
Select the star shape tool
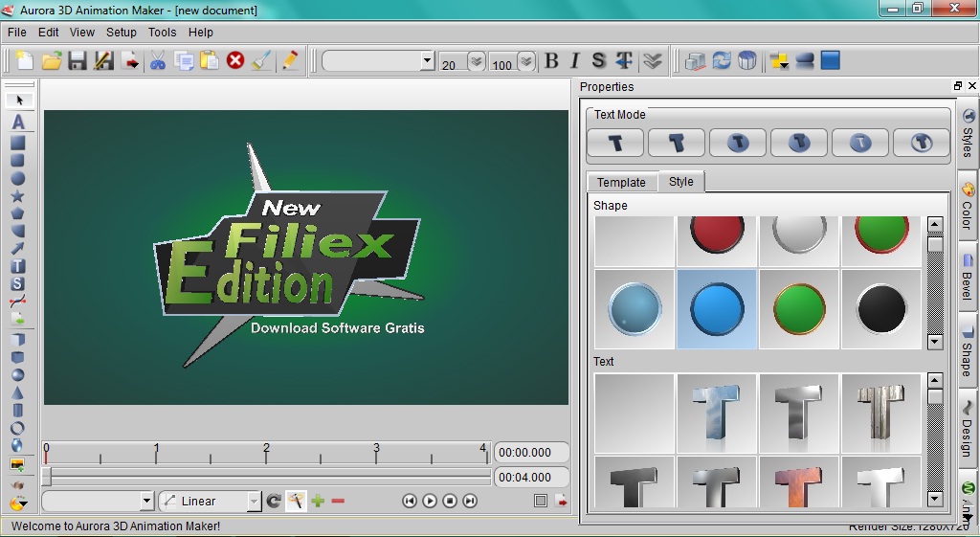pos(18,196)
